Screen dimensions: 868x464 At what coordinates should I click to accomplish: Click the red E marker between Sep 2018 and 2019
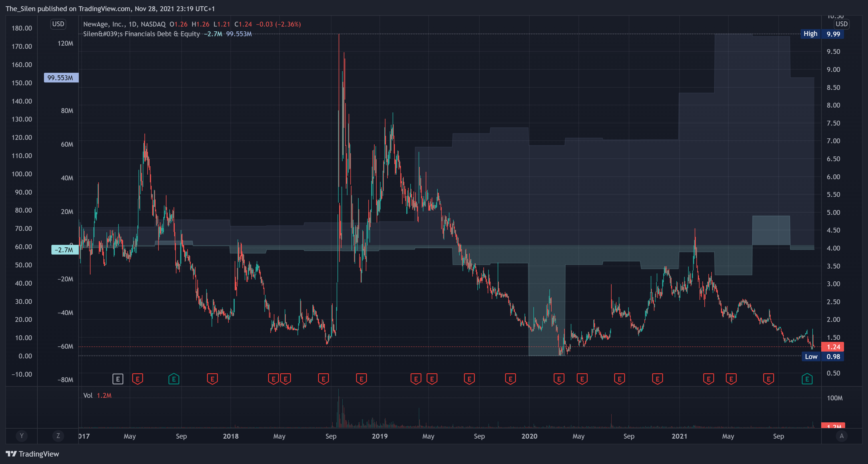tap(361, 379)
